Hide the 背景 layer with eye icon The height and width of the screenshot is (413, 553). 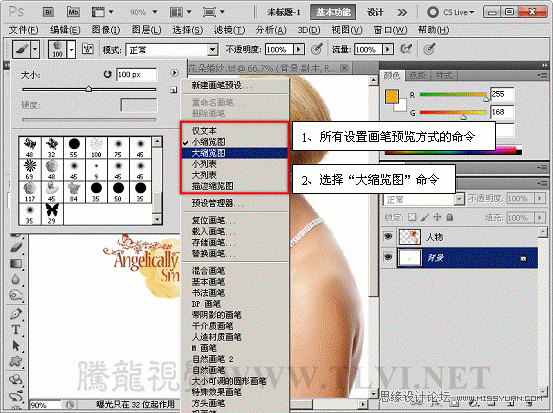tap(389, 257)
